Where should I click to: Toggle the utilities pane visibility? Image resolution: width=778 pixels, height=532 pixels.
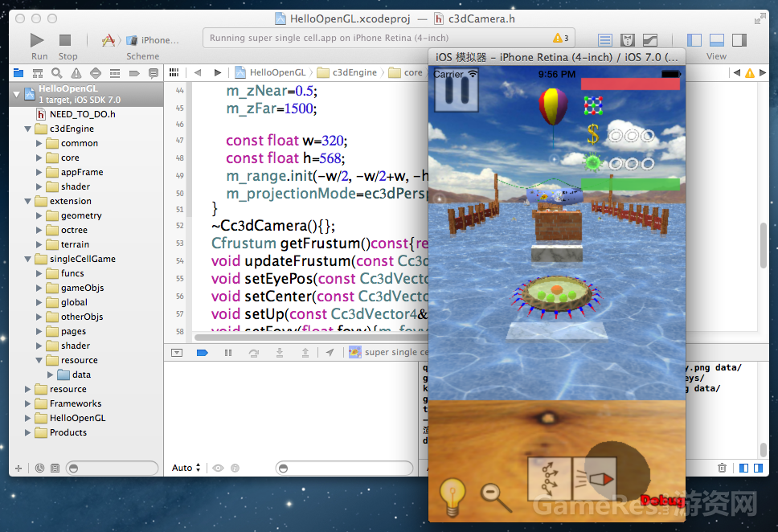[x=738, y=40]
